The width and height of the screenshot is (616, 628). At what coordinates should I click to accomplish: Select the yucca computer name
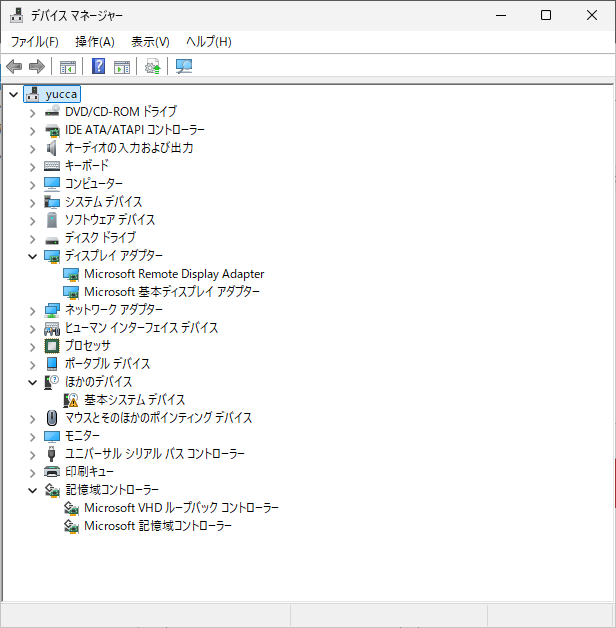[61, 95]
